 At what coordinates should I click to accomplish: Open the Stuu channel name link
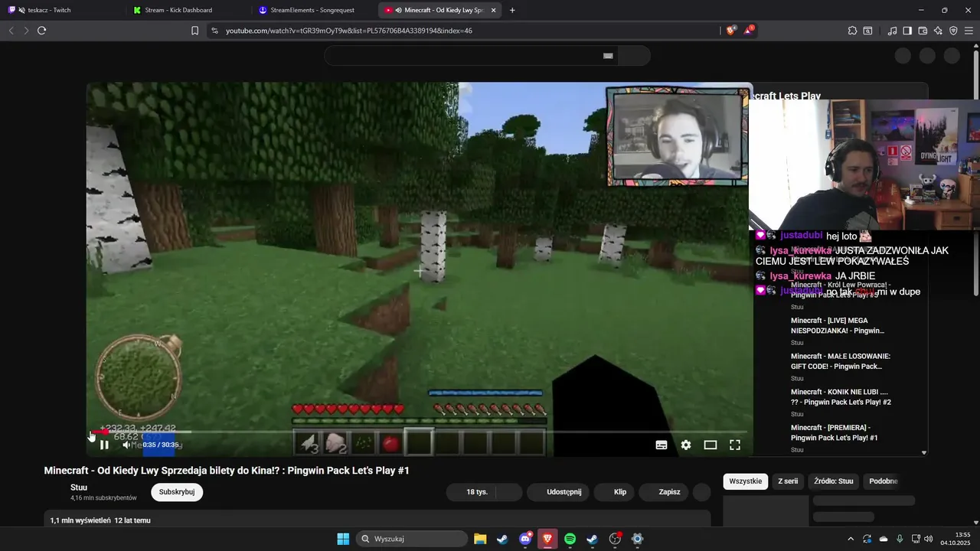click(79, 487)
